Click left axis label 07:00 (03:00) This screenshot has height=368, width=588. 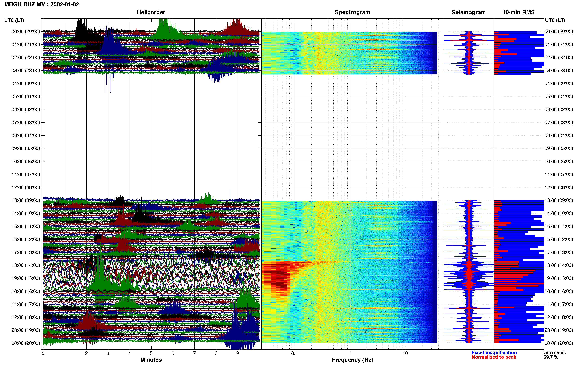pyautogui.click(x=26, y=122)
